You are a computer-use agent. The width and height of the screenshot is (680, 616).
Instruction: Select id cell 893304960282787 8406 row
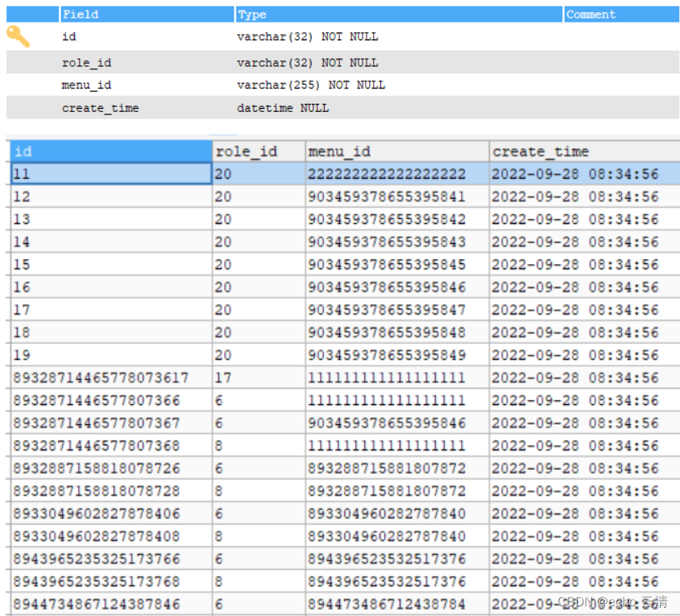click(x=111, y=513)
